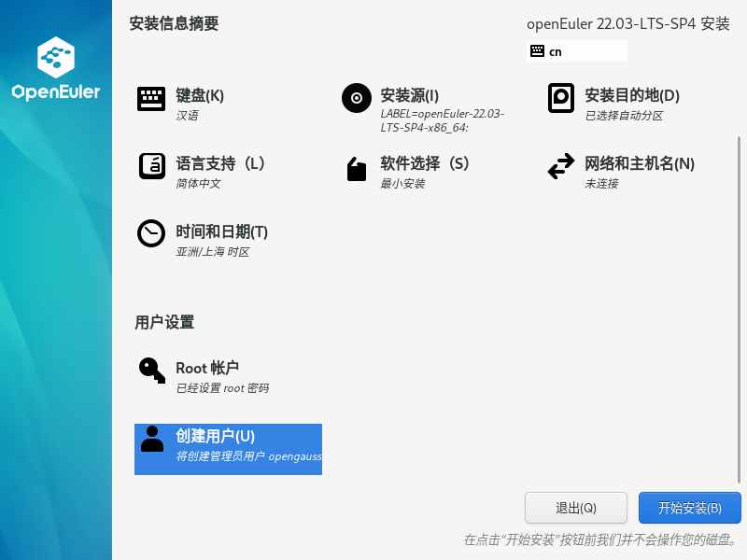Screen dimensions: 747x560
Task: Click the cn keyboard layout field
Action: point(577,51)
